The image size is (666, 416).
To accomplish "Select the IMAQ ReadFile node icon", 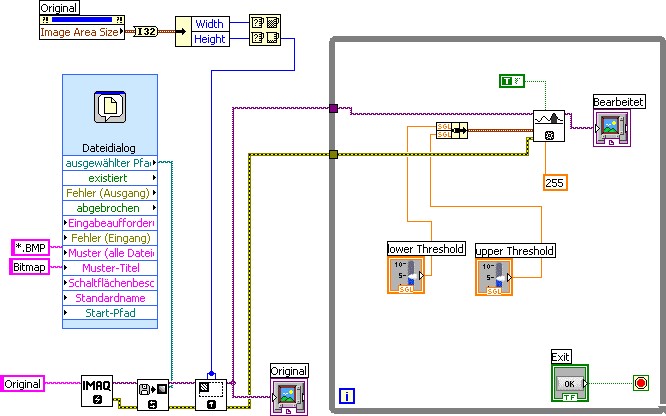I will click(153, 395).
